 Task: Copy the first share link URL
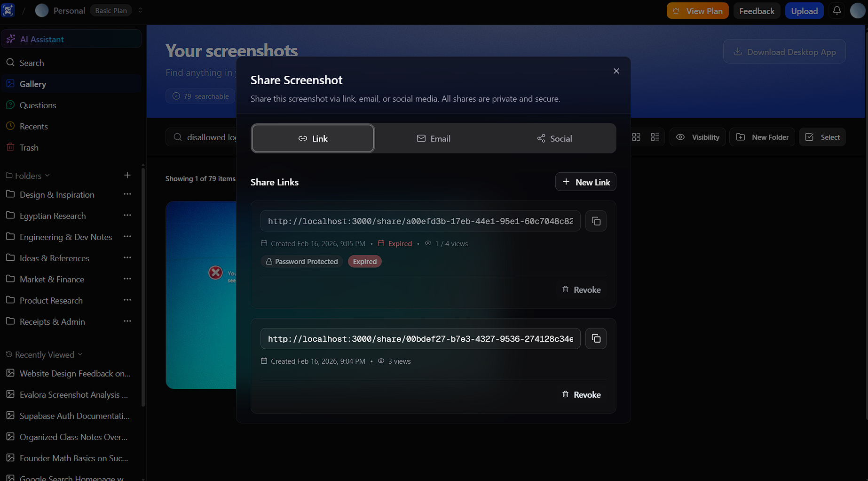tap(595, 221)
